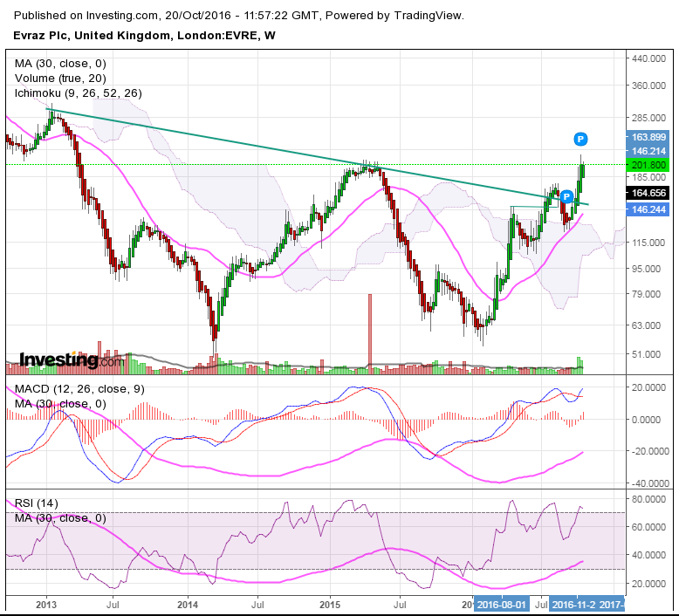Click the 80.0000 RSI axis label

[x=648, y=499]
